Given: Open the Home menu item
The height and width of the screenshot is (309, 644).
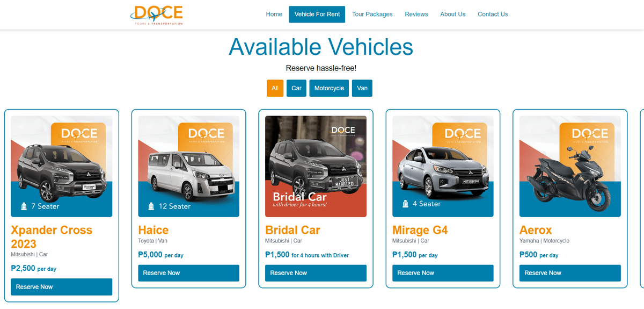Looking at the screenshot, I should pyautogui.click(x=274, y=15).
